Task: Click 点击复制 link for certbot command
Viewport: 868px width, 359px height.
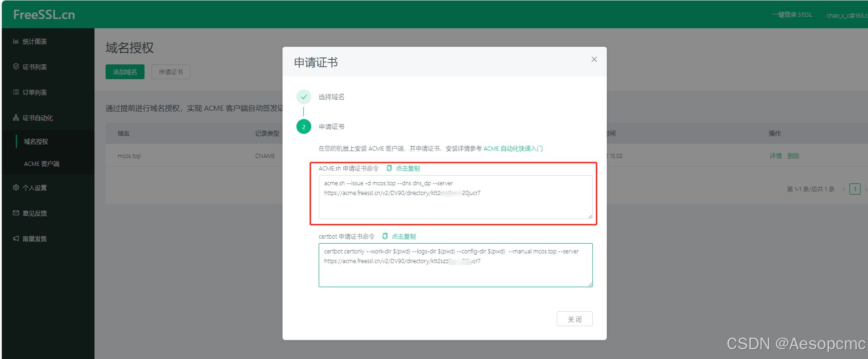Action: (404, 236)
